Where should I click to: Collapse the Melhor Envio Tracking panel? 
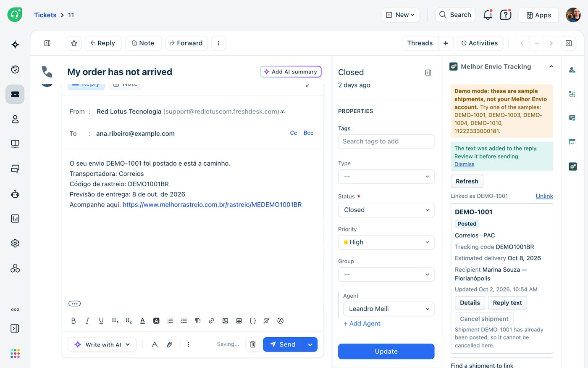point(551,66)
